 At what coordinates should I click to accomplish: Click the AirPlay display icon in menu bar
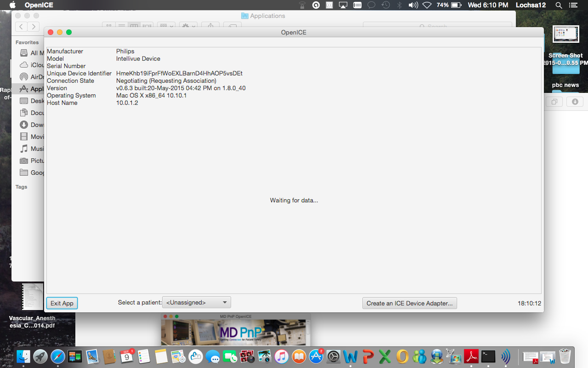[343, 5]
